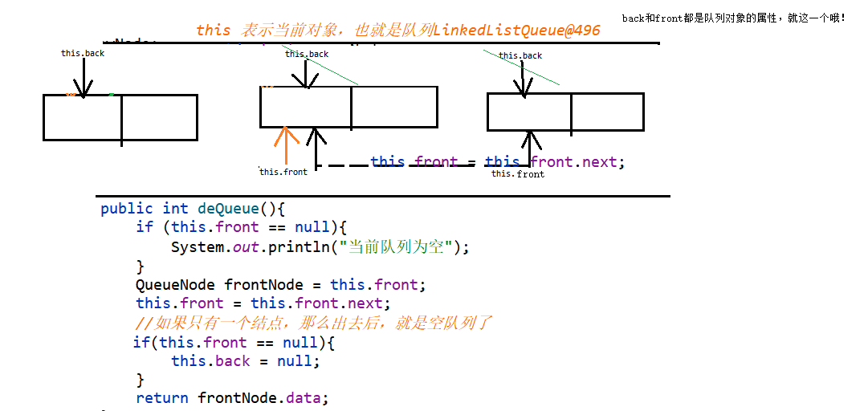868x411 pixels.
Task: Select "LinkedListQueue@496" in the orange heading
Action: pos(517,30)
